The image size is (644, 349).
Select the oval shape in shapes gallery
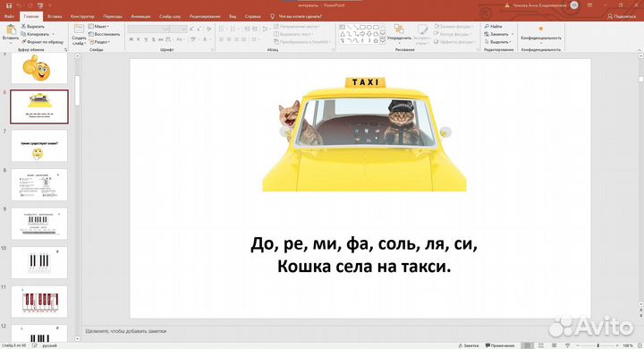pos(369,27)
